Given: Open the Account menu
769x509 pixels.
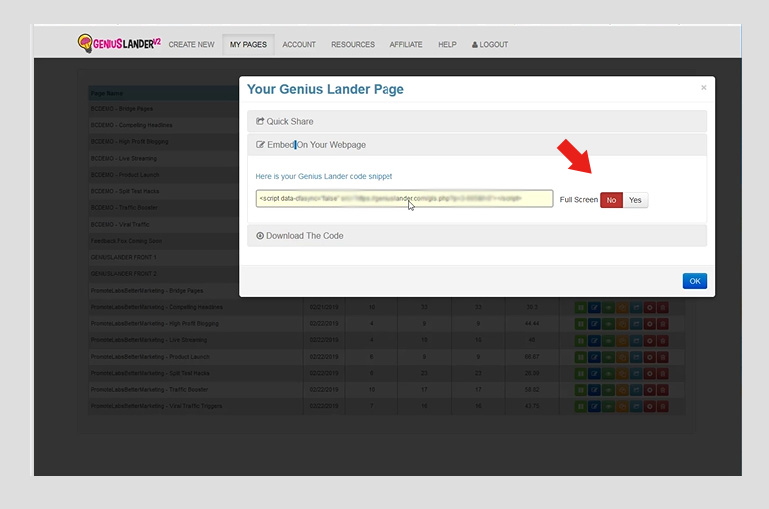Looking at the screenshot, I should 299,45.
